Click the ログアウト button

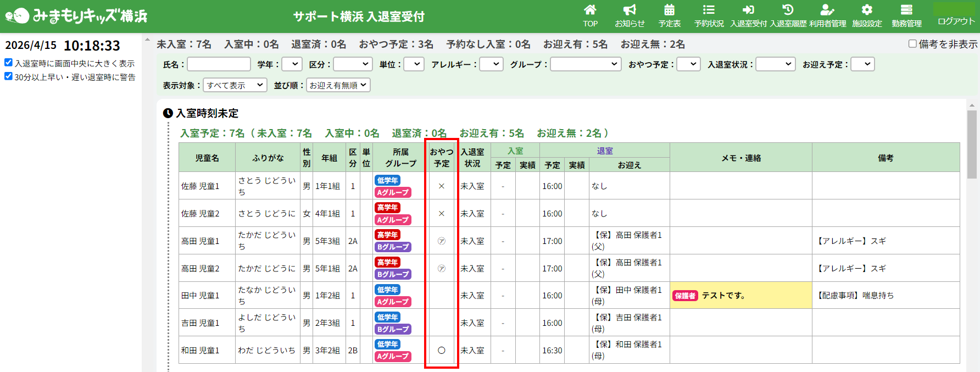click(956, 21)
